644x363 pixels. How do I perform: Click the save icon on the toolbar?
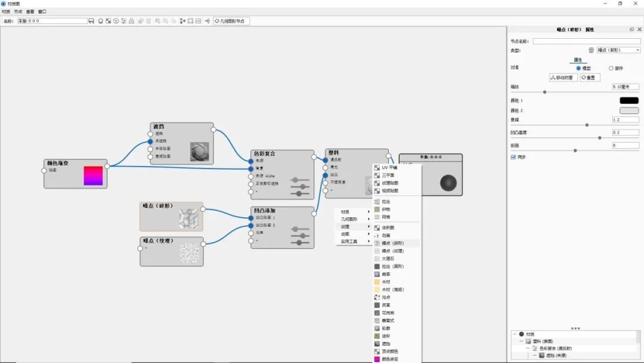click(91, 20)
